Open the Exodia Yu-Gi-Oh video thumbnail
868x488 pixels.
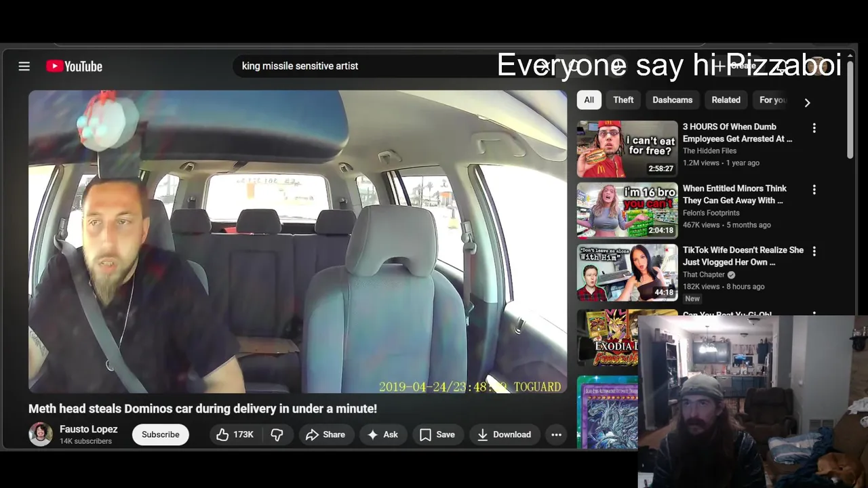608,338
